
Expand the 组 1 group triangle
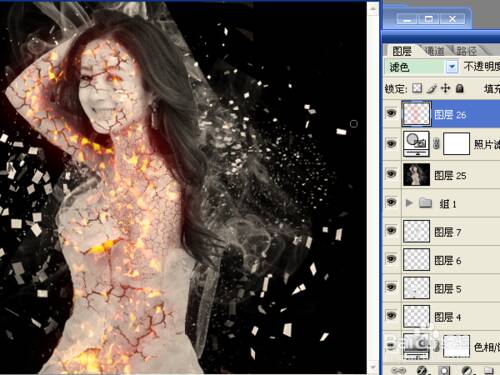click(409, 203)
